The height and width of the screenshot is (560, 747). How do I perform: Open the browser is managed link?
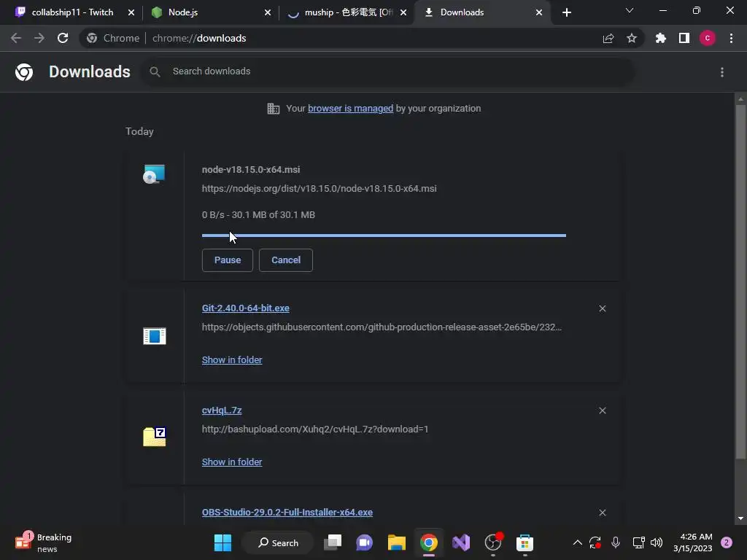tap(351, 109)
